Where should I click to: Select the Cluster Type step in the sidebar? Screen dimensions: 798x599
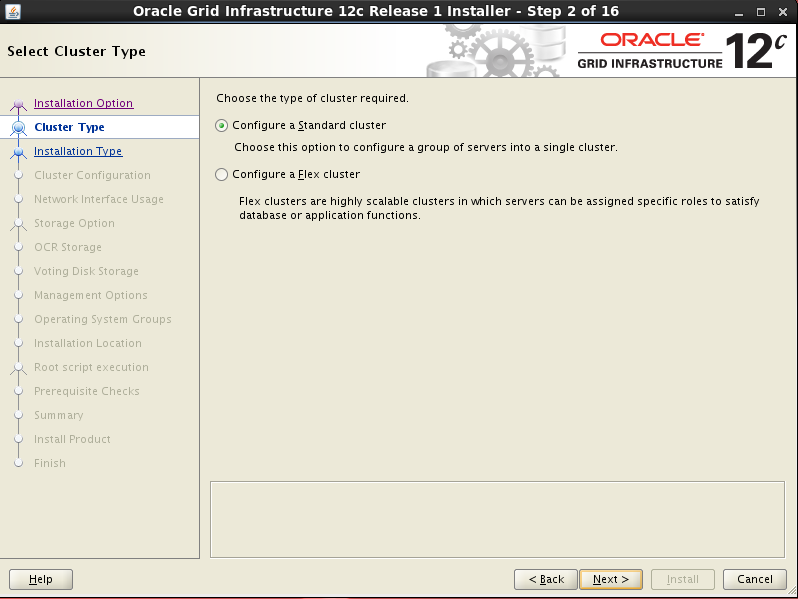tap(69, 127)
